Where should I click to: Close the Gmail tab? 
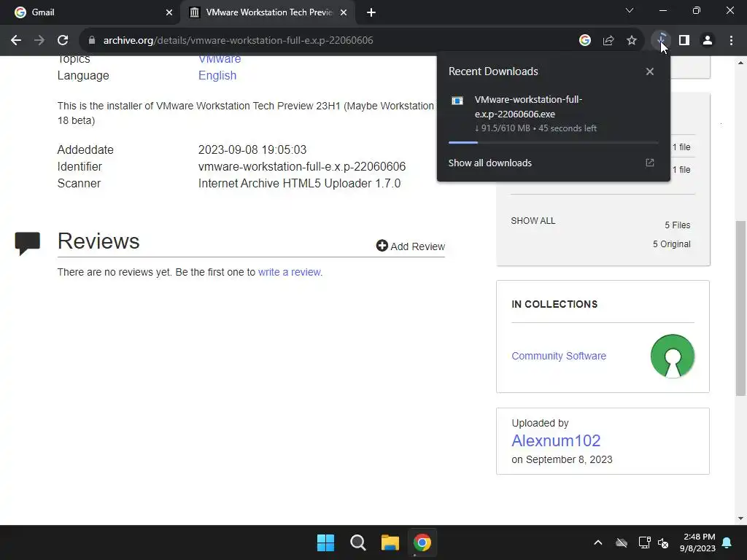coord(169,12)
